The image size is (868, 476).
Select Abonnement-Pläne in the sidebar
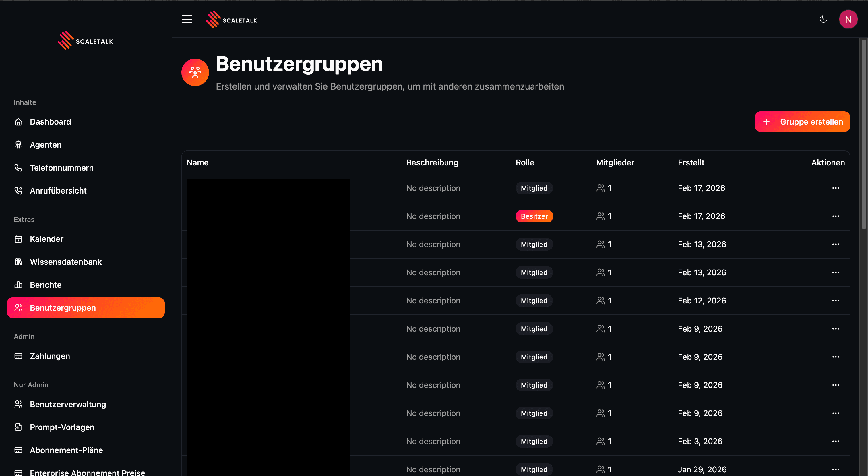click(x=66, y=450)
